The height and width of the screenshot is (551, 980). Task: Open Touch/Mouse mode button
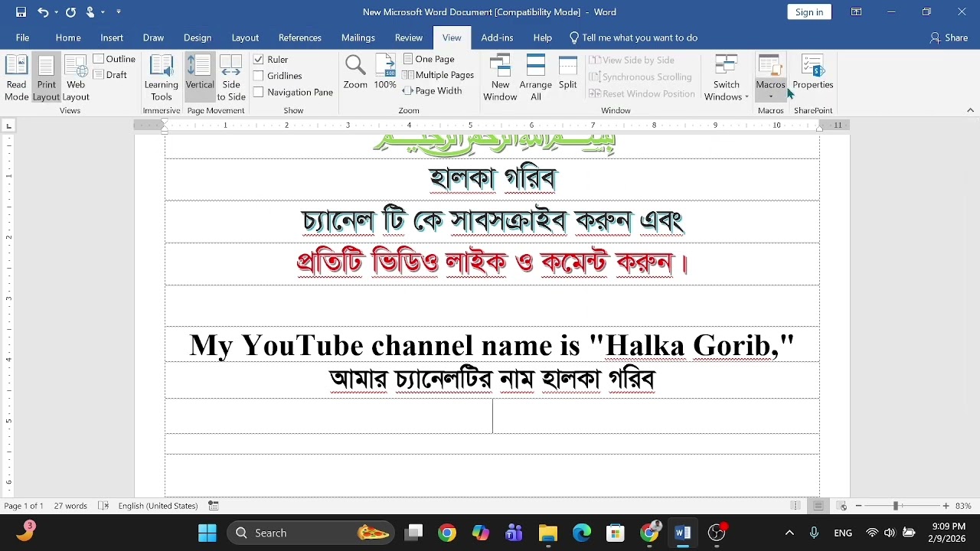91,12
